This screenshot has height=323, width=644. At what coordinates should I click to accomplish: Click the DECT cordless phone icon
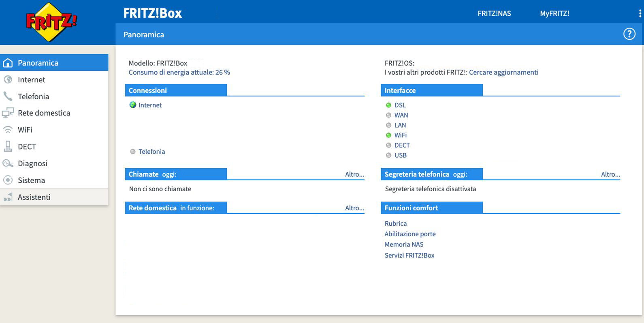pyautogui.click(x=8, y=146)
